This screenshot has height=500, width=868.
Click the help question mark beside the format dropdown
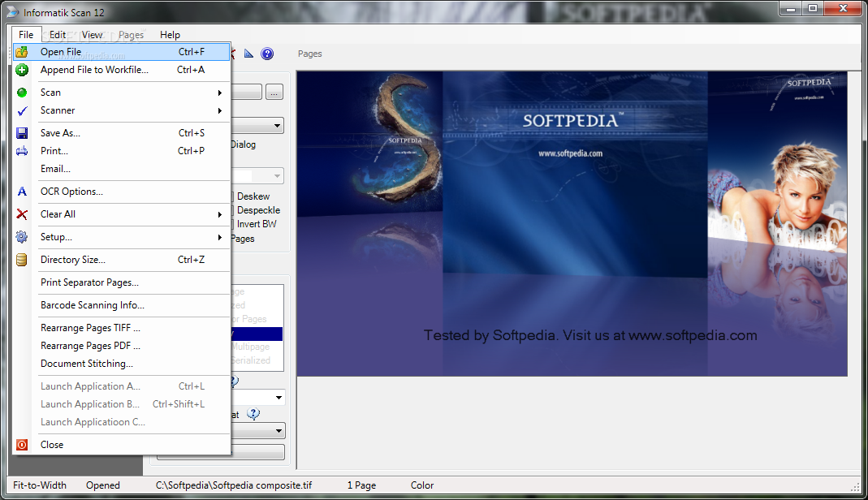(x=253, y=414)
